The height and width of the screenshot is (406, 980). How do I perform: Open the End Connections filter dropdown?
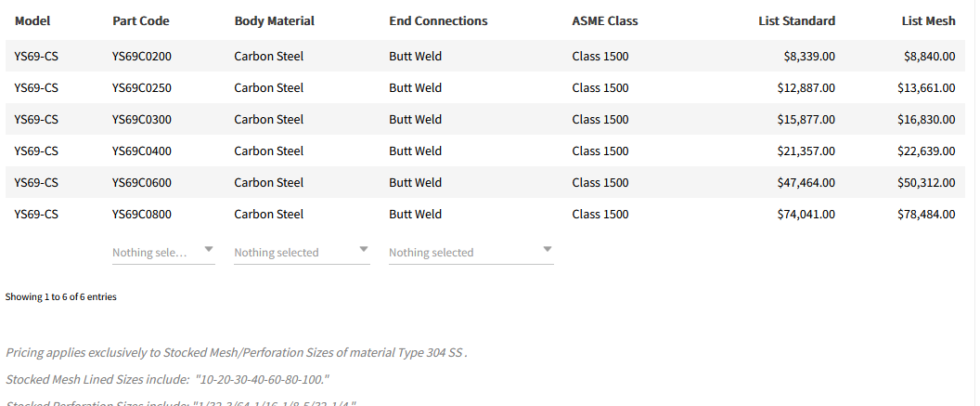471,252
